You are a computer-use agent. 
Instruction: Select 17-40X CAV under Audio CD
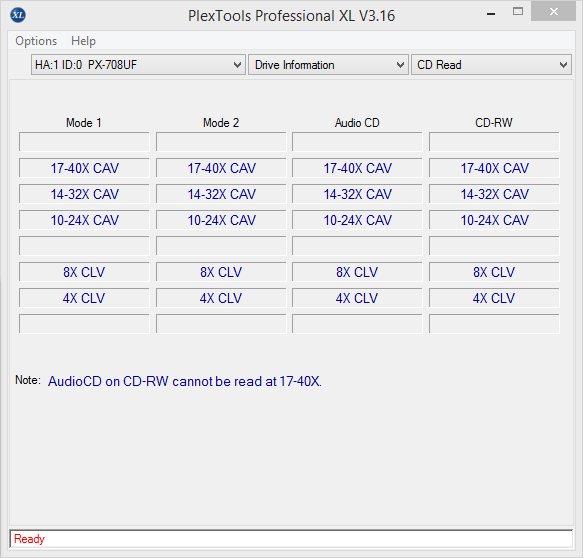click(357, 168)
